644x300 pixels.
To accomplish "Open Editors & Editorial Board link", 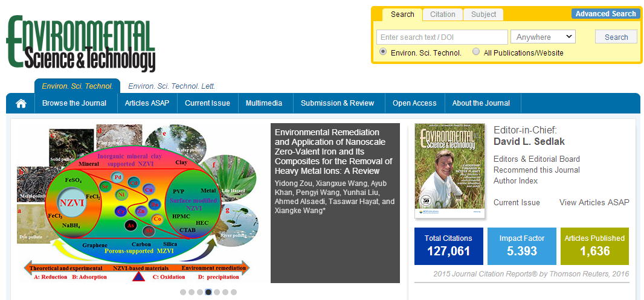I will tap(536, 159).
